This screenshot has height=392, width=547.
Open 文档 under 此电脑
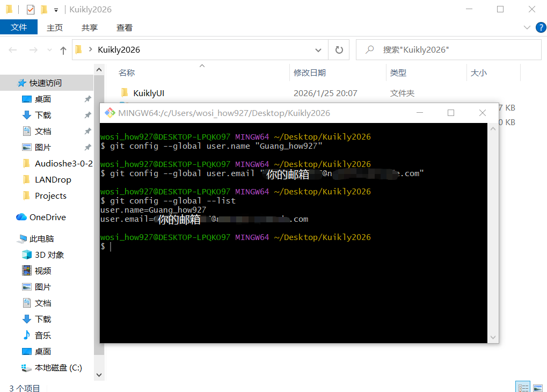coord(43,303)
